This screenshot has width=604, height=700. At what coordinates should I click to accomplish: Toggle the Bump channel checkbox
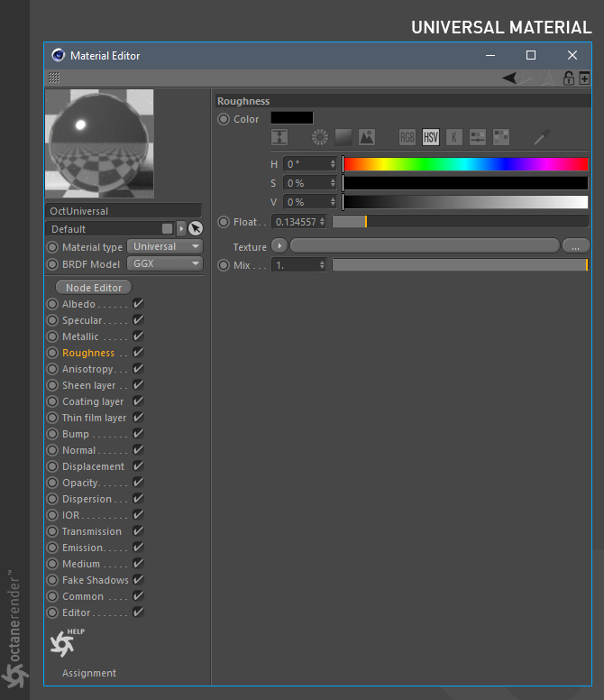(x=138, y=434)
